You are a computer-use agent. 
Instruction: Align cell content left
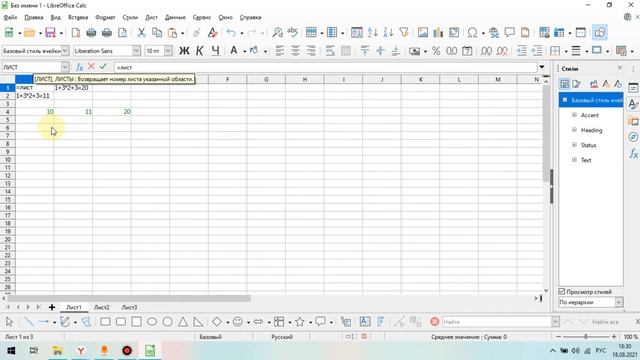click(280, 51)
